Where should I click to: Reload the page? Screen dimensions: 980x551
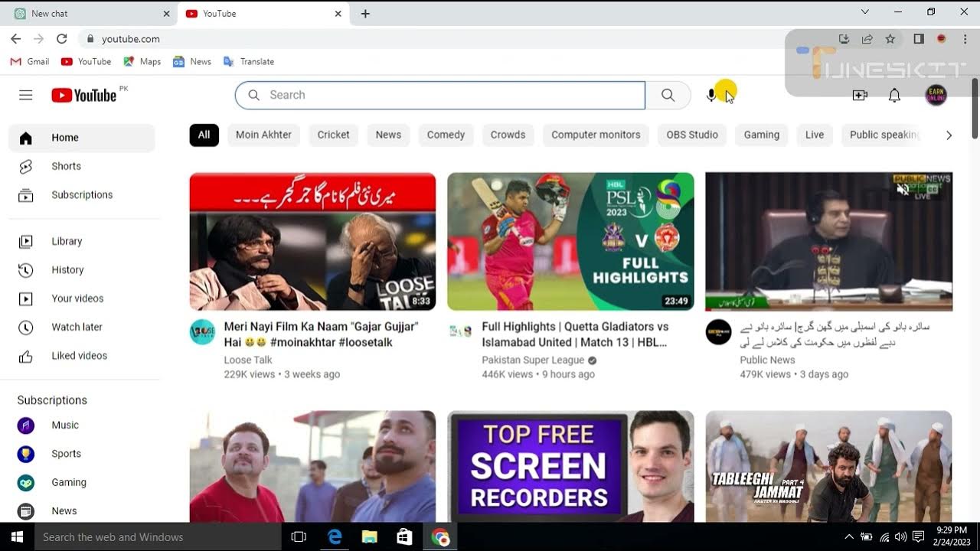click(x=61, y=39)
